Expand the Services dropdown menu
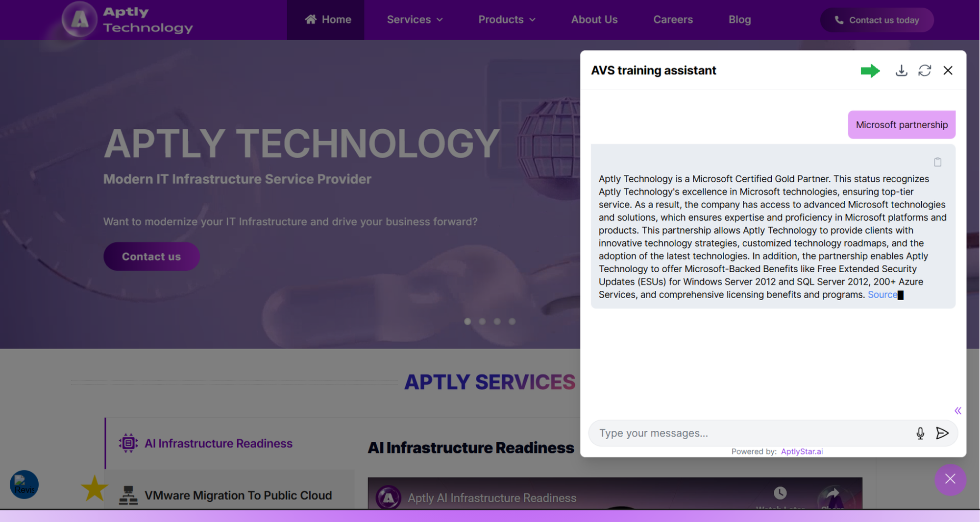 point(414,20)
